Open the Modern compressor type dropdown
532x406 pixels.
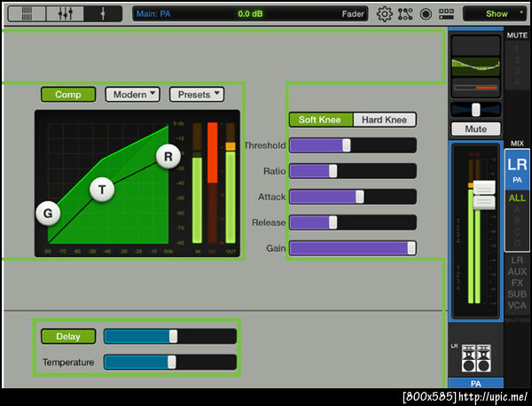132,94
